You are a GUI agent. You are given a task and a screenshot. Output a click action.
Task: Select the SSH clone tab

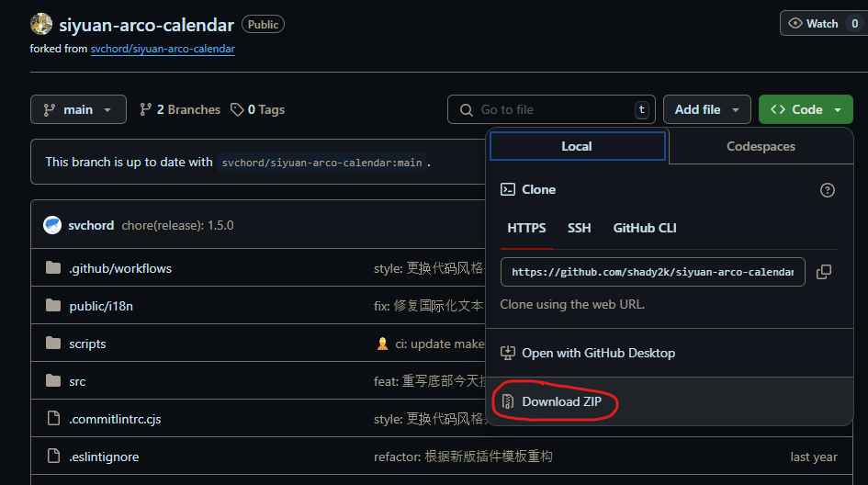[x=580, y=228]
